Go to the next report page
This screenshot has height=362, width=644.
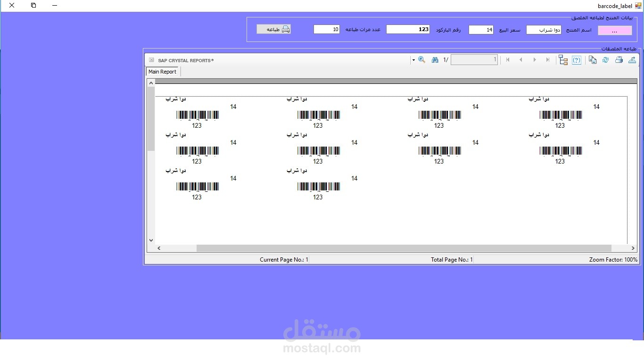coord(535,60)
